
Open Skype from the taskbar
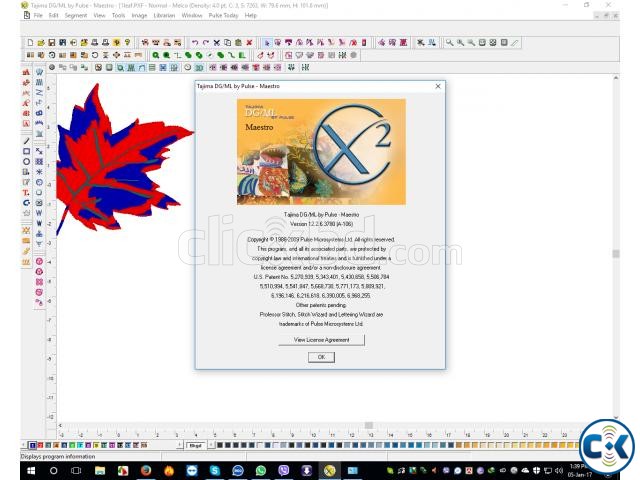coord(215,471)
